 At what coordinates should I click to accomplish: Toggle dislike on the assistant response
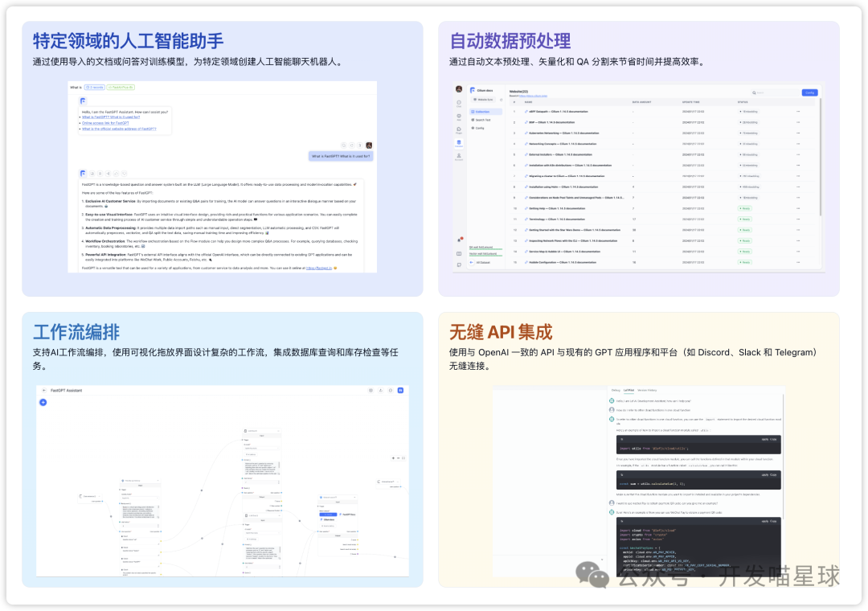tap(124, 174)
